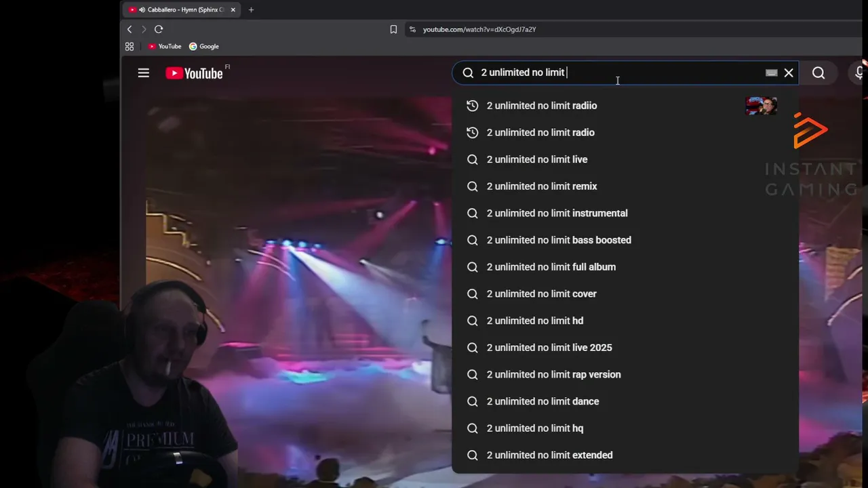The height and width of the screenshot is (488, 868).
Task: View site information next to the URL
Action: 412,29
